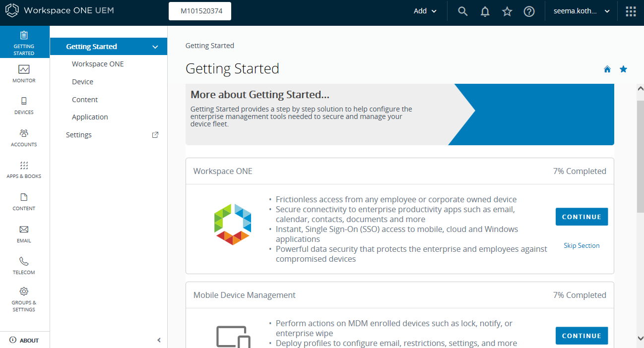
Task: Click the search magnifier icon
Action: pos(462,11)
